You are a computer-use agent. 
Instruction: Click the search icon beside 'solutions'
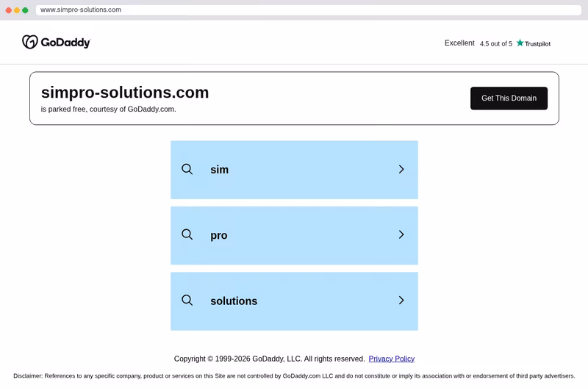[x=187, y=301]
